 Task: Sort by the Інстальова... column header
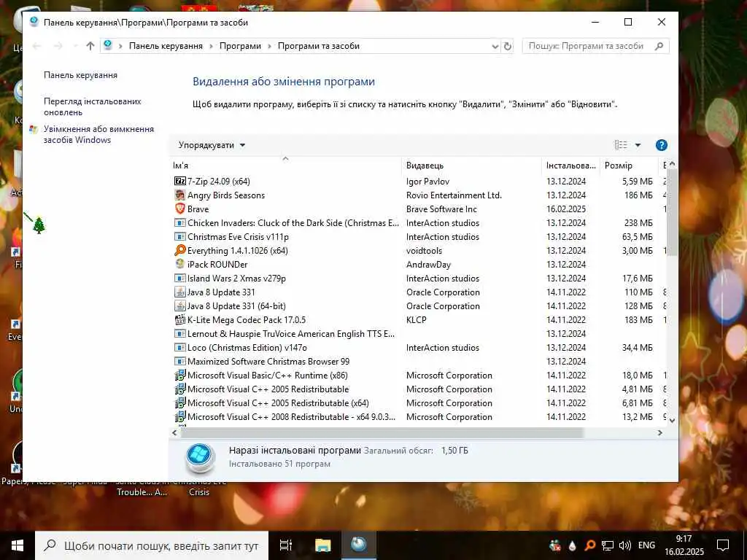point(570,166)
